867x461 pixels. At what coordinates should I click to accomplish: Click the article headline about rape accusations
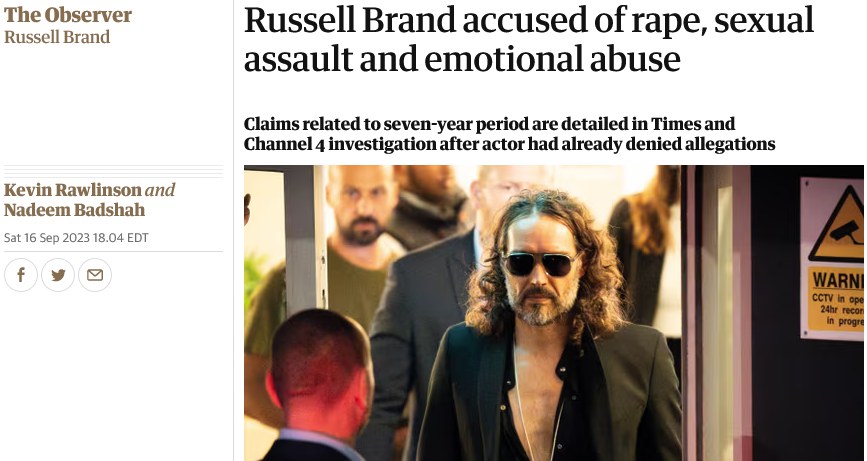point(529,39)
